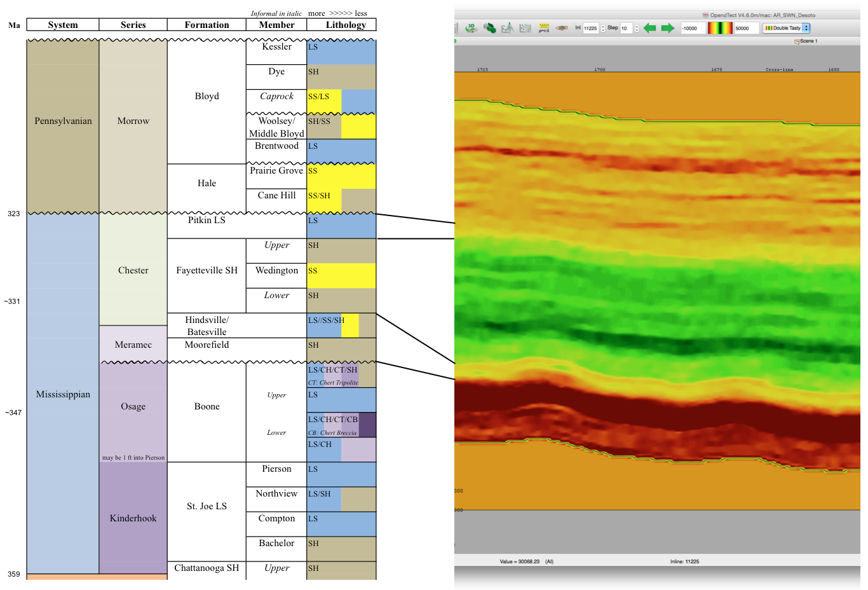Click the crossplot points icon

pos(525,28)
